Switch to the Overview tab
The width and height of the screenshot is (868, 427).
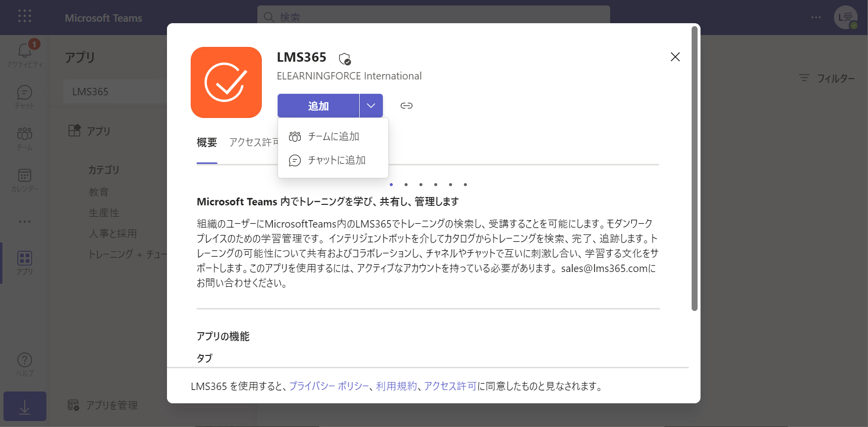click(x=207, y=143)
